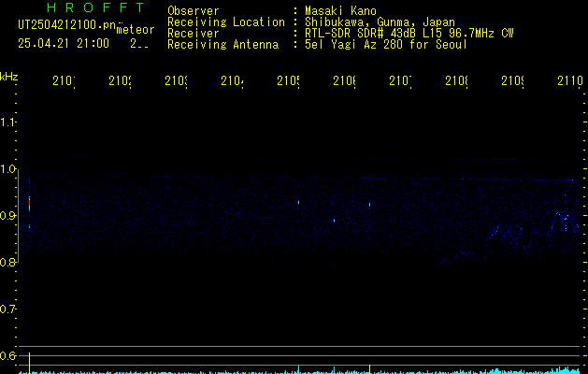Click the 0.6 kHz axis label

pyautogui.click(x=7, y=355)
